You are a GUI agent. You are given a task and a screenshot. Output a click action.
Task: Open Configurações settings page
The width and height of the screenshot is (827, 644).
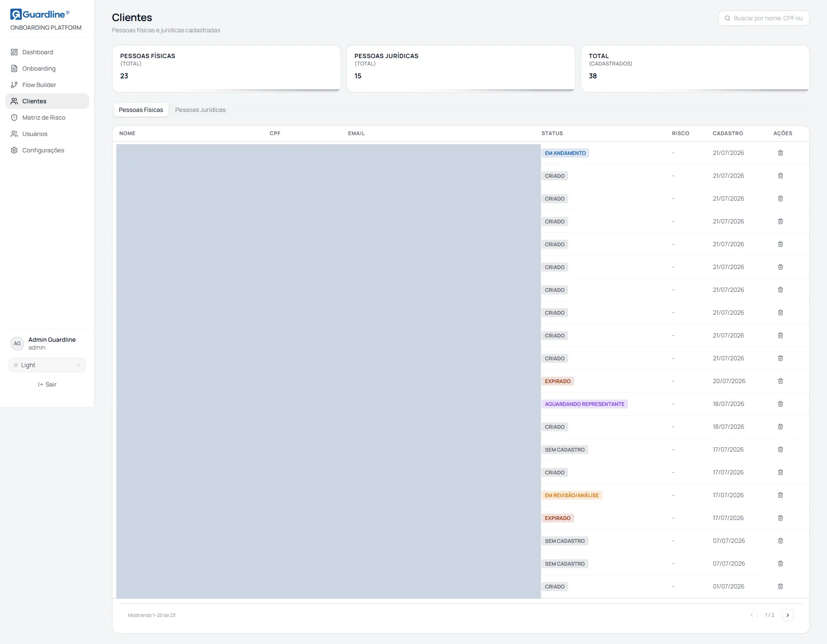pyautogui.click(x=47, y=150)
